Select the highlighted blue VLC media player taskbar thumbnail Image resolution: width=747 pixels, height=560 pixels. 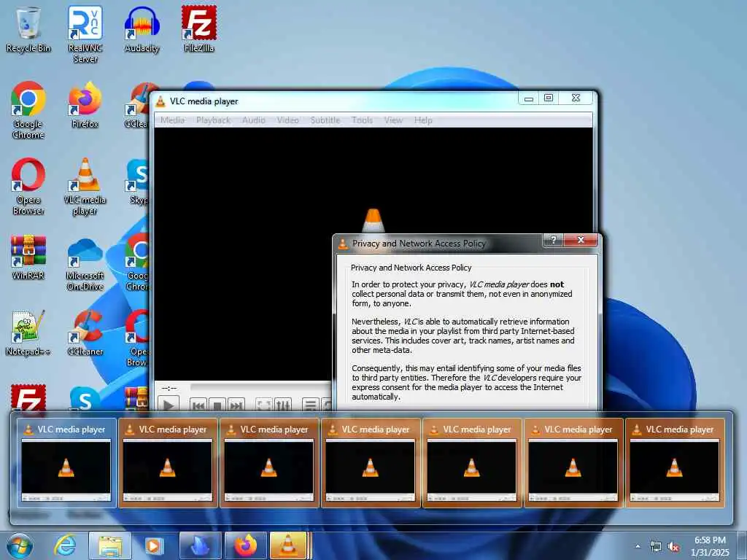[x=66, y=462]
